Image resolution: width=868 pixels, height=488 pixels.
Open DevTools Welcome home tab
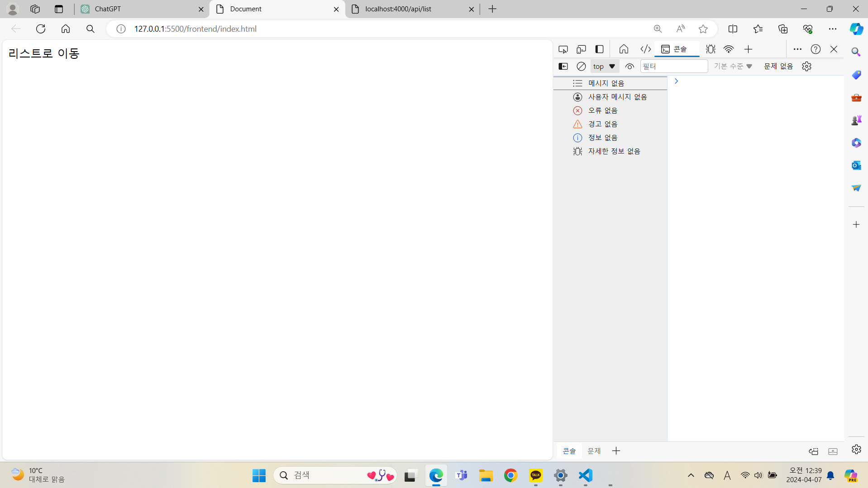624,49
